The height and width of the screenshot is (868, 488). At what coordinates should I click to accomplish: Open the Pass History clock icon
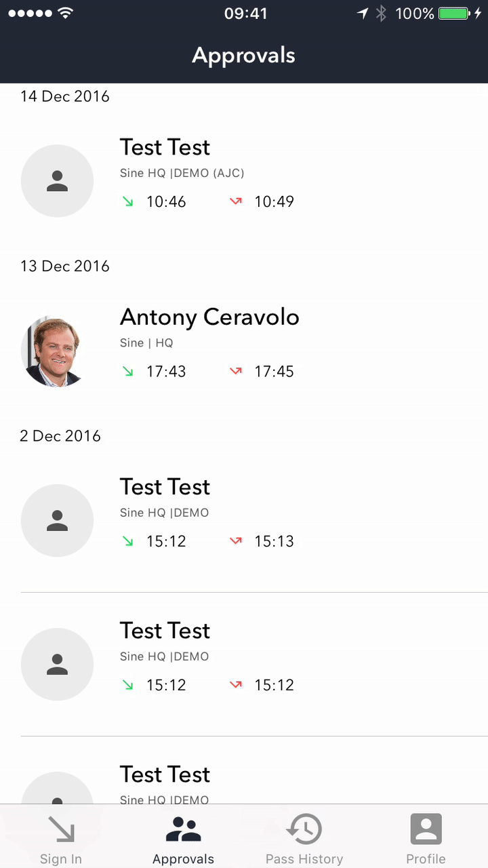pos(304,830)
